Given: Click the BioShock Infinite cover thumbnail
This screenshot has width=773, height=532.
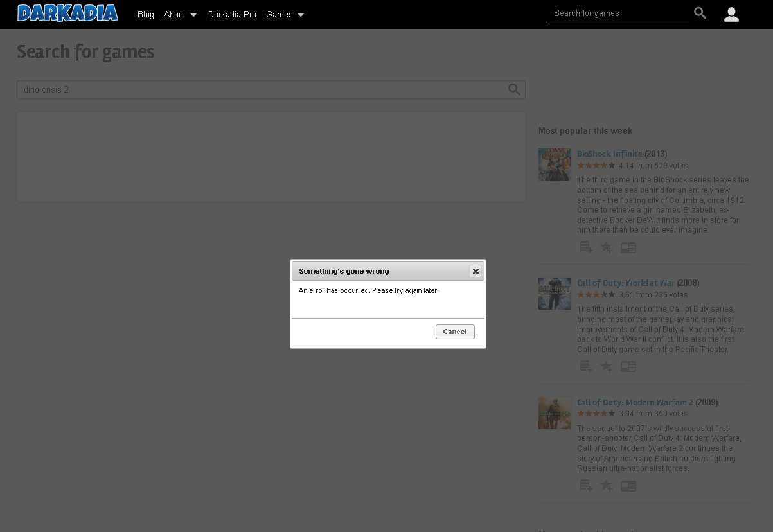Looking at the screenshot, I should 555,164.
